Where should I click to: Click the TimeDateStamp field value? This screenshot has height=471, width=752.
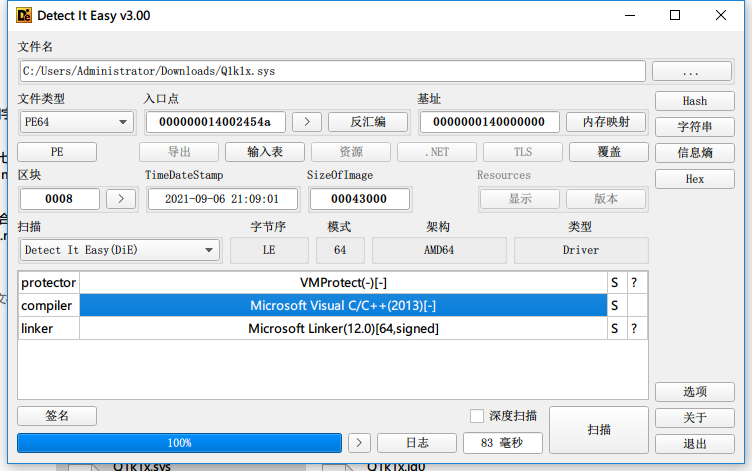(223, 199)
